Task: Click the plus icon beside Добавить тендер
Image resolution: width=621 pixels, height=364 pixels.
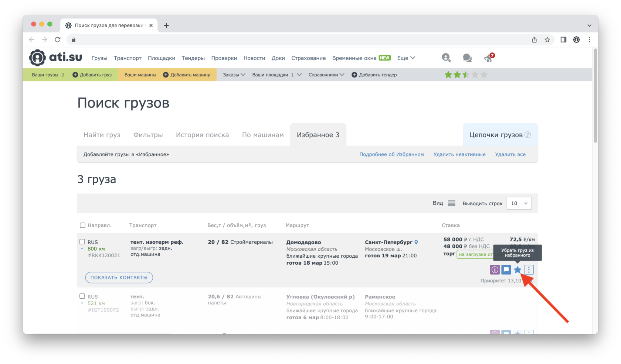Action: point(354,75)
